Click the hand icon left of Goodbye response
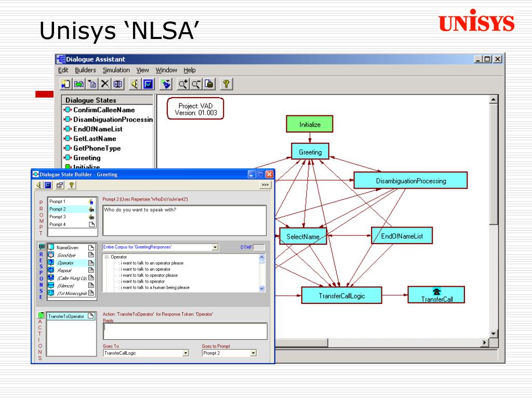Image resolution: width=532 pixels, height=399 pixels. (x=51, y=255)
